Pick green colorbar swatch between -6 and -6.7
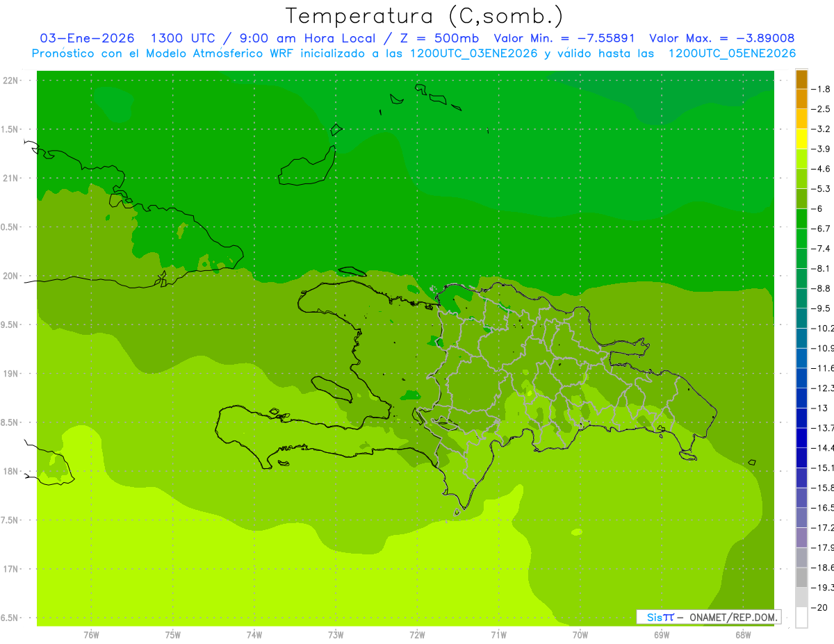Image resolution: width=834 pixels, height=644 pixels. click(801, 219)
